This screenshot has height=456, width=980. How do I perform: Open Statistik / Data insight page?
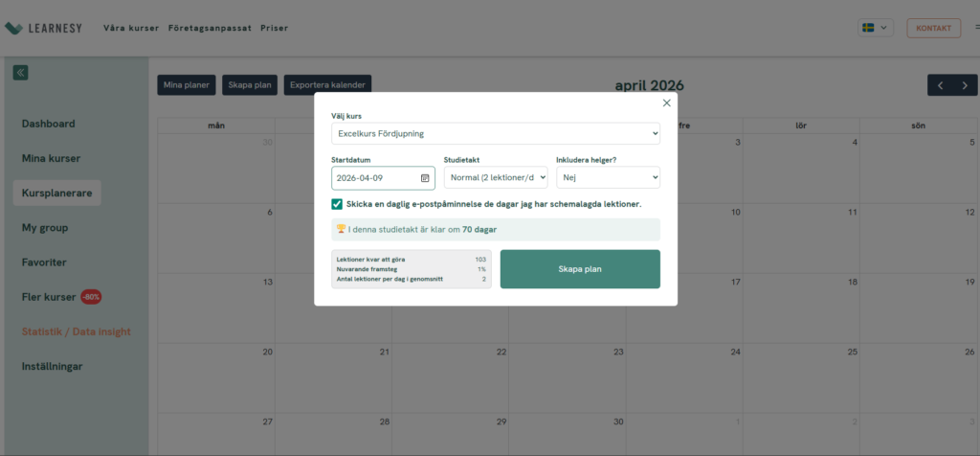(77, 331)
